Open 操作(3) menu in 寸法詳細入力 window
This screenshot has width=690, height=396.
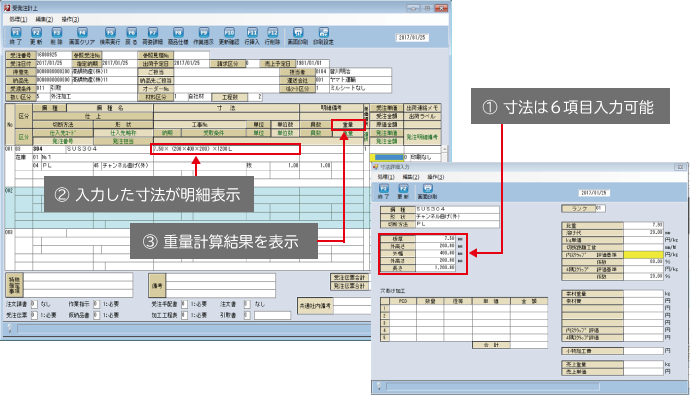pos(435,177)
